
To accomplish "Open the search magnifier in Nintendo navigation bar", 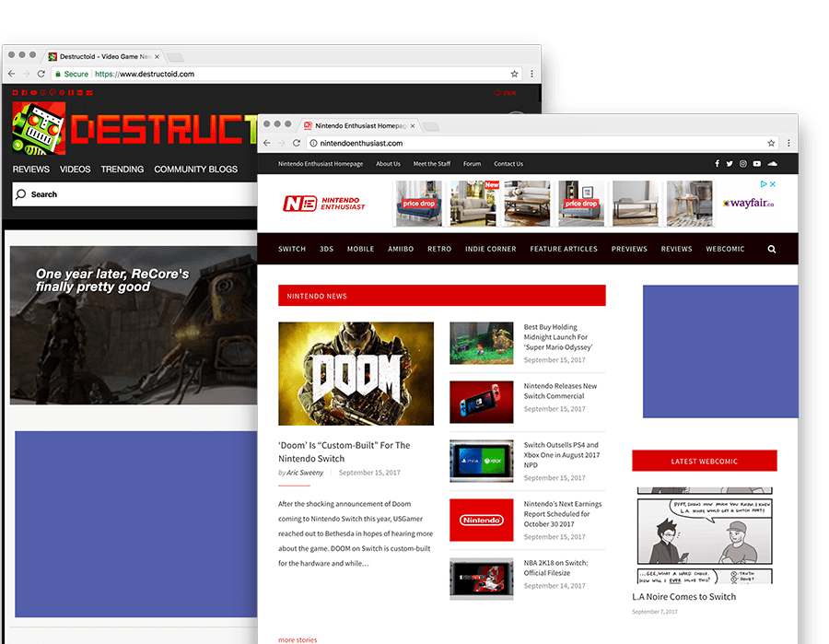I will click(772, 249).
